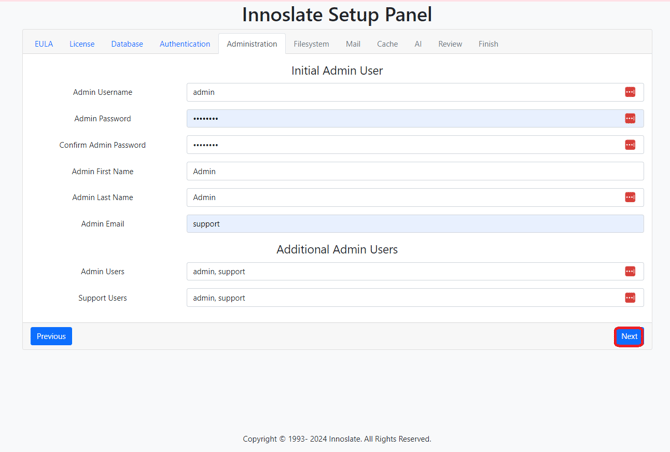Click the Support Users input field

pos(415,298)
